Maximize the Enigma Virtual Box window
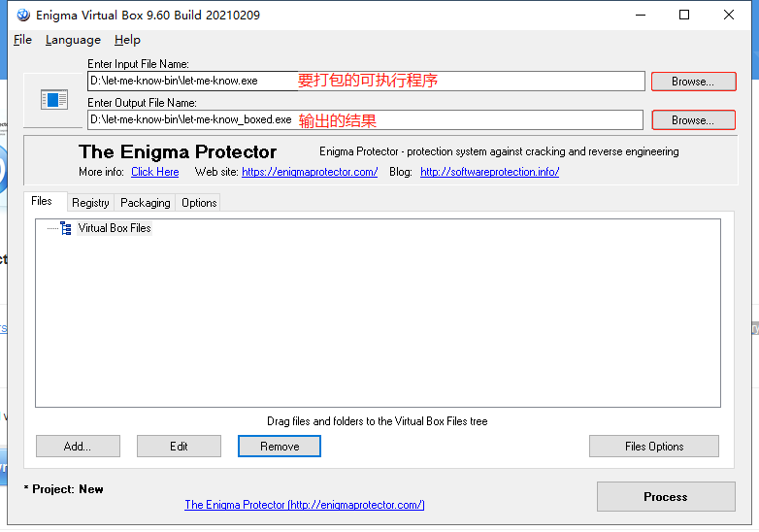The height and width of the screenshot is (532, 759). click(684, 15)
